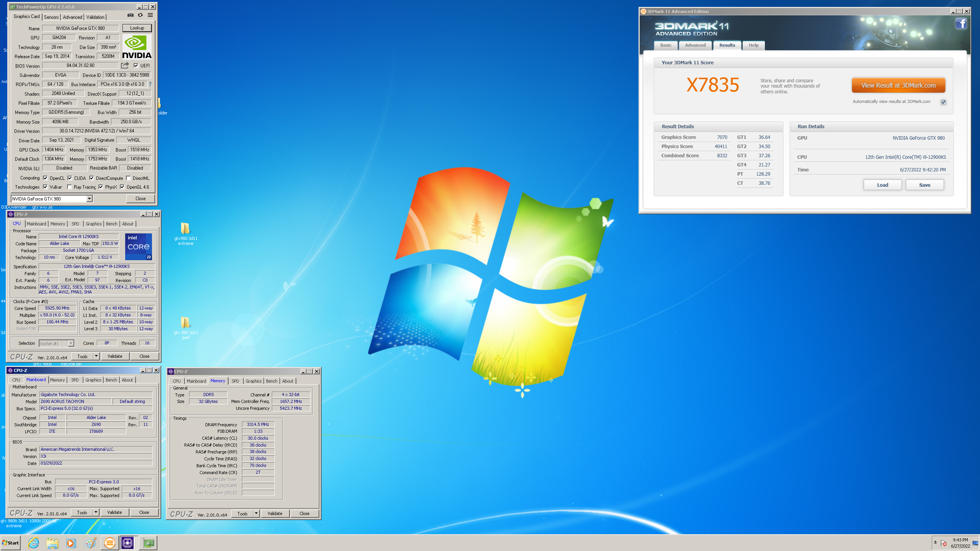Open the gtx 980 3d11 perf folder
The height and width of the screenshot is (551, 980).
tap(186, 328)
